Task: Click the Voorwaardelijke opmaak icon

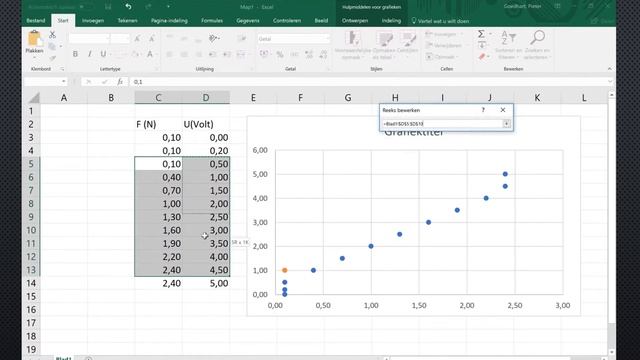Action: pos(352,39)
